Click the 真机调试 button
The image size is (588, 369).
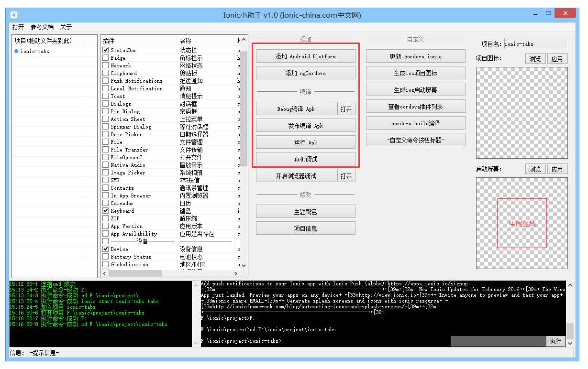coord(306,159)
